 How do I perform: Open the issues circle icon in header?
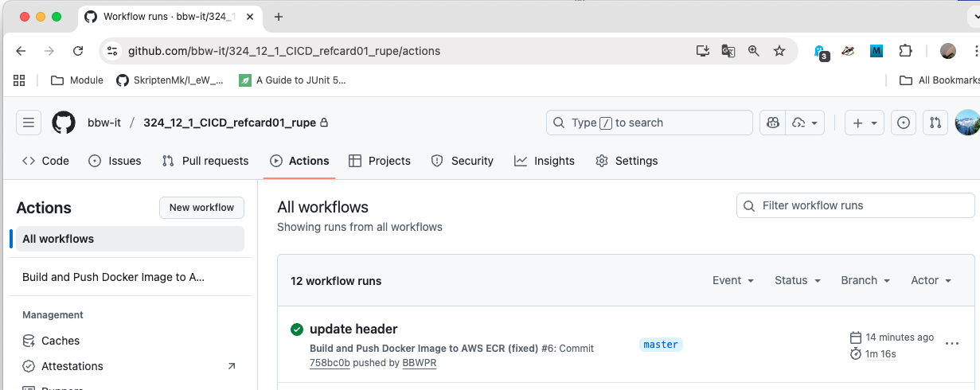pos(904,123)
